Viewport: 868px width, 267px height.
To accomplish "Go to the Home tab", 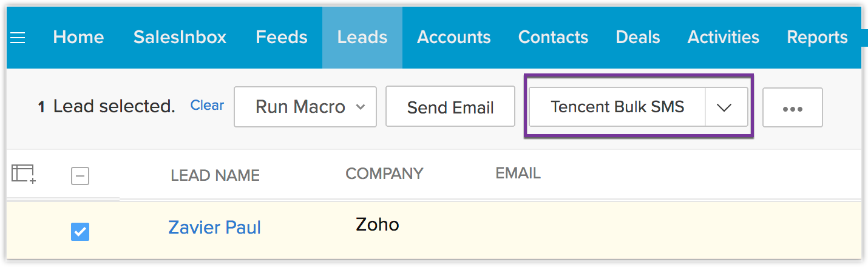I will pos(78,38).
